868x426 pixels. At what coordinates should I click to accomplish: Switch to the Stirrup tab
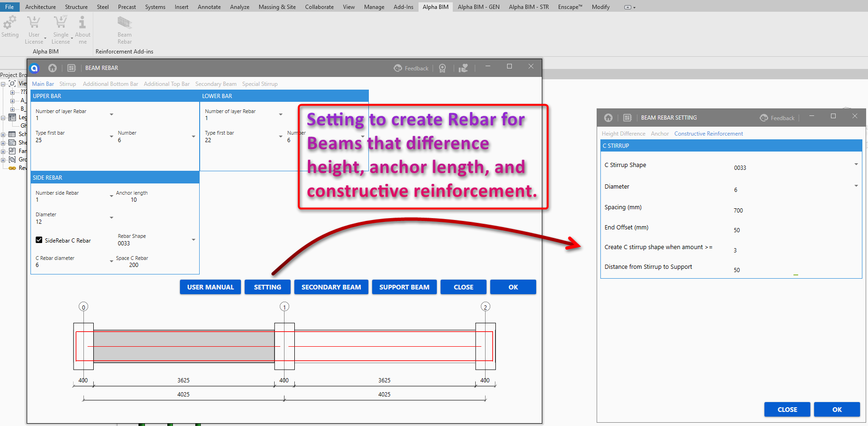67,84
